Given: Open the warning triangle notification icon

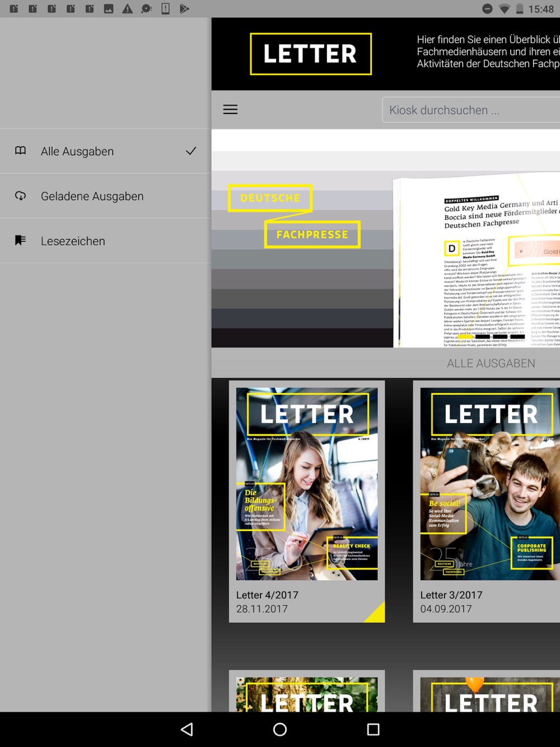Looking at the screenshot, I should pos(128,8).
